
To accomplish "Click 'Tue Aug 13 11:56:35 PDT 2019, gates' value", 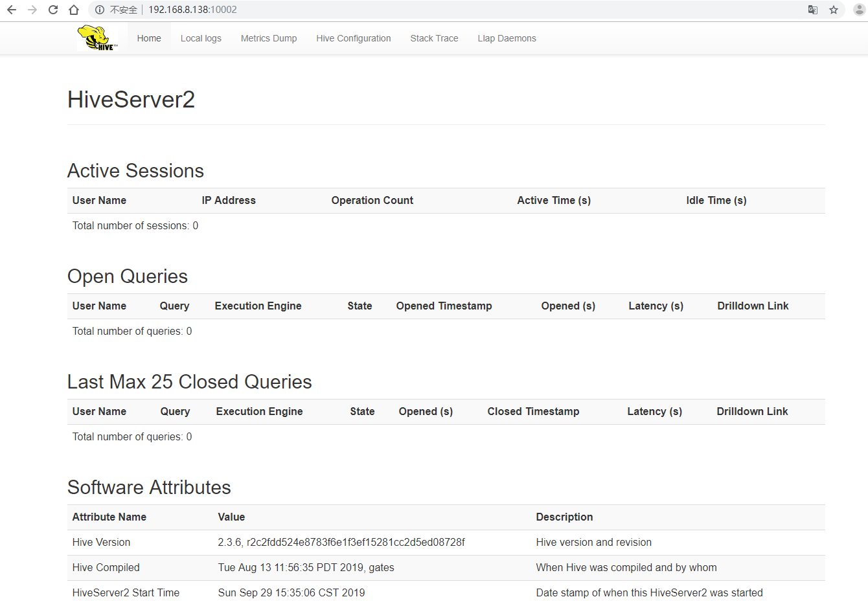I will click(306, 568).
